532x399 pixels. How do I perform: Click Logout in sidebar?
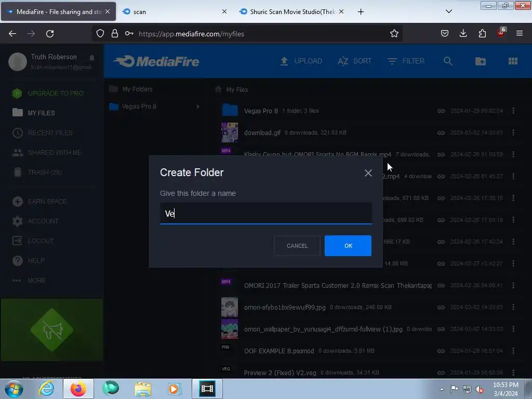click(33, 241)
